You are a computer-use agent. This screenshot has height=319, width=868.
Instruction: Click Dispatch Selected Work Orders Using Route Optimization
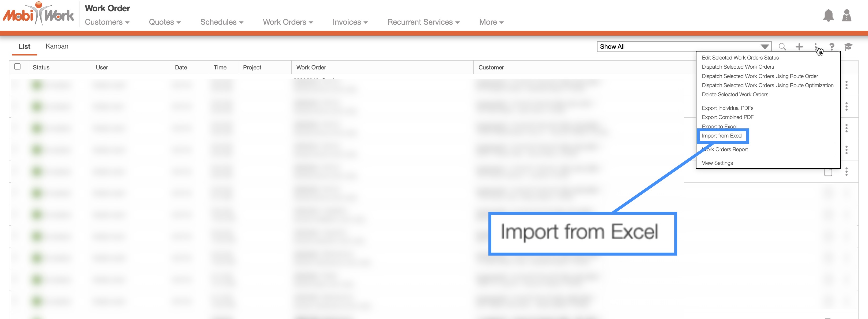click(x=767, y=86)
